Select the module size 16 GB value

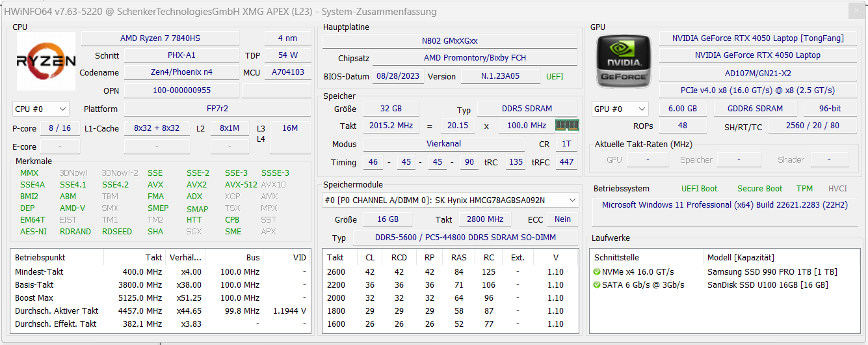pyautogui.click(x=389, y=219)
